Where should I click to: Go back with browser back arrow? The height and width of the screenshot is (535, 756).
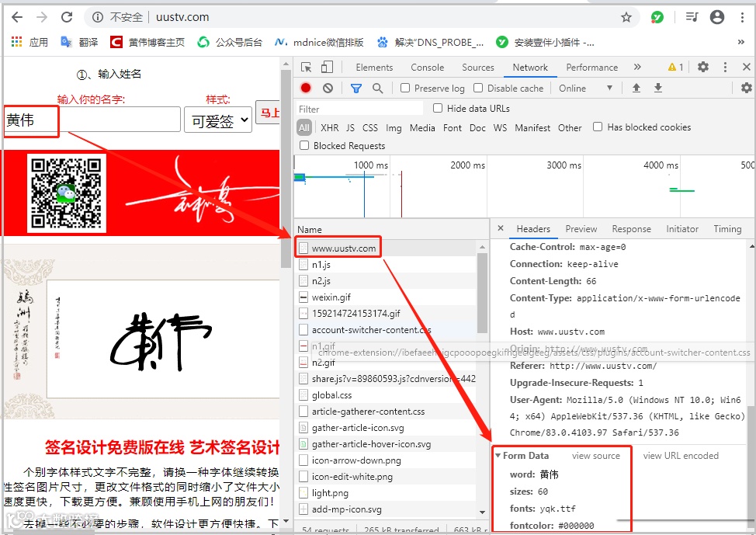pos(17,17)
